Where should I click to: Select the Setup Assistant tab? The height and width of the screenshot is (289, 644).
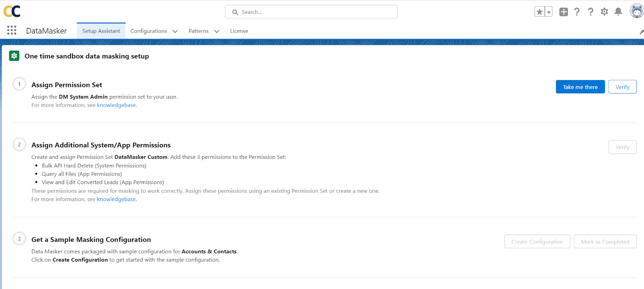[101, 31]
